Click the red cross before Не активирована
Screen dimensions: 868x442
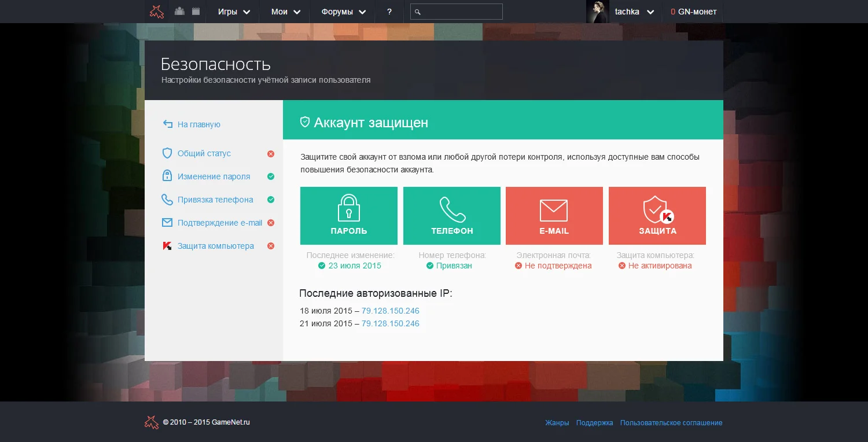(x=622, y=266)
